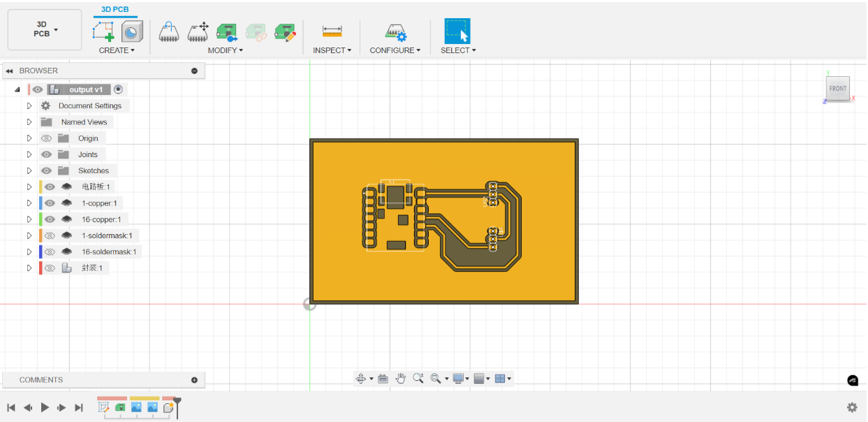868x422 pixels.
Task: Select the Measure ruler tool
Action: 332,31
